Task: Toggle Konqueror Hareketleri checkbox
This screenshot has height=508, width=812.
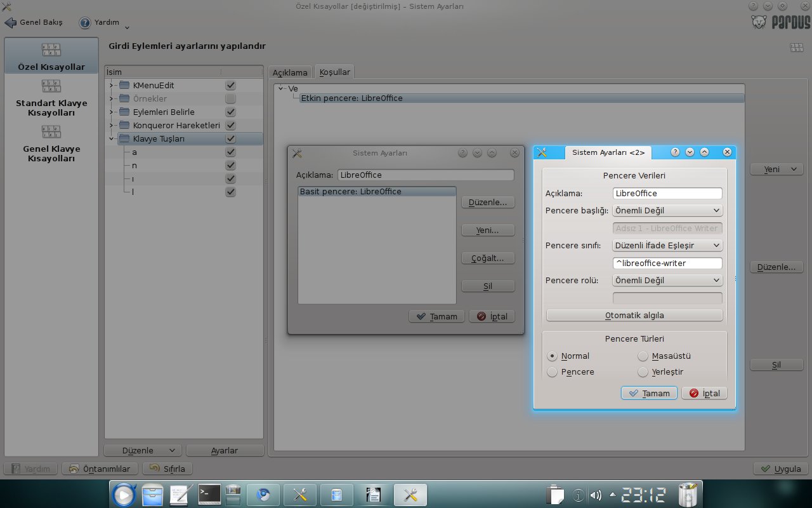Action: click(230, 125)
